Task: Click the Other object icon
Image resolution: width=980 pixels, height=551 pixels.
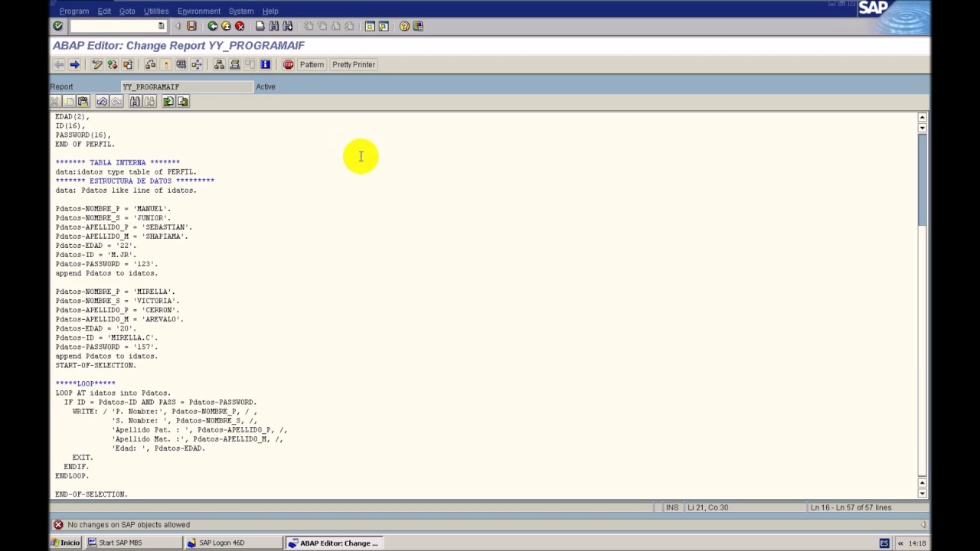Action: (x=127, y=64)
